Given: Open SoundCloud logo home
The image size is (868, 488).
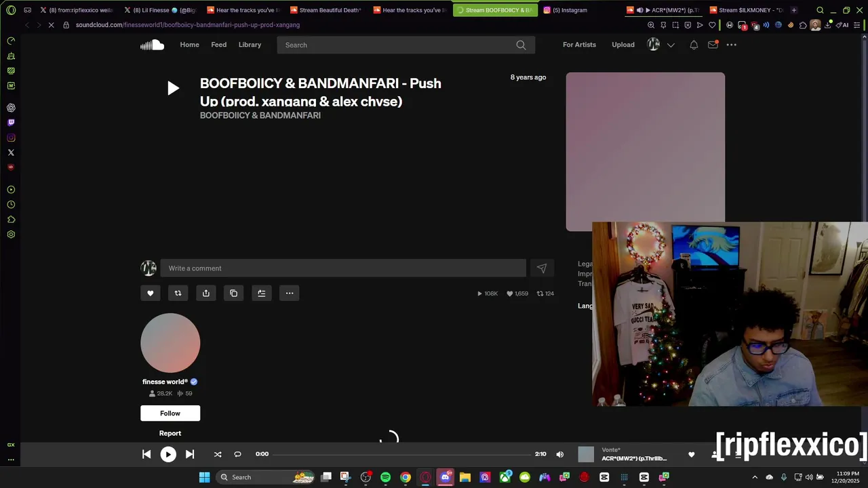Looking at the screenshot, I should 152,45.
